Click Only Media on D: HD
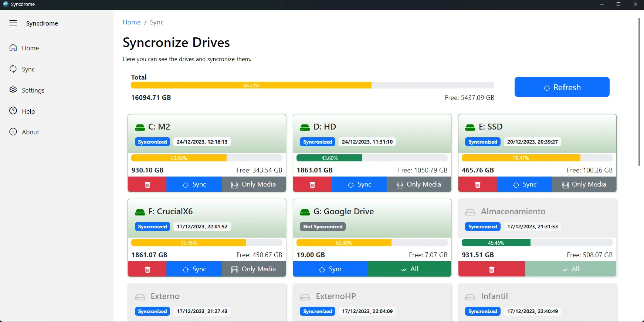Viewport: 644px width, 322px height. [419, 184]
